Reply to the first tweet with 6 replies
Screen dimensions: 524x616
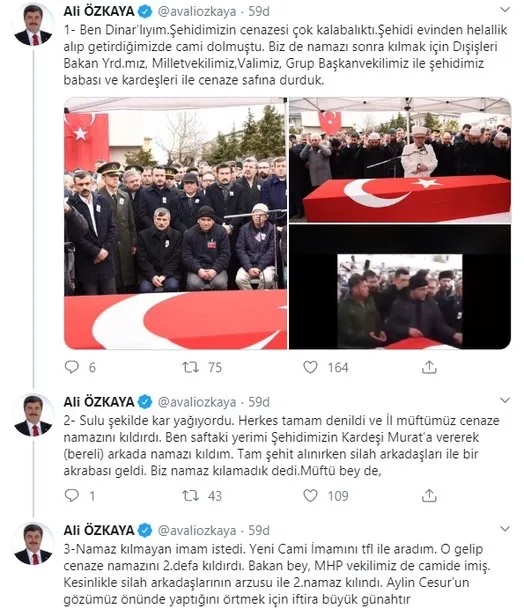pyautogui.click(x=72, y=367)
